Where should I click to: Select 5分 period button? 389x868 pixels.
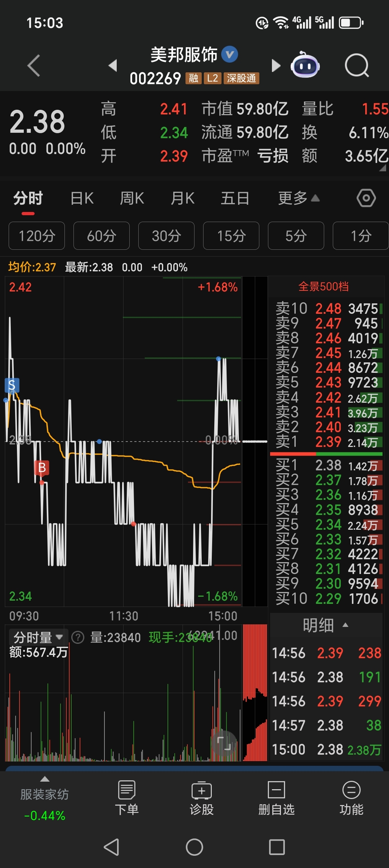(296, 236)
